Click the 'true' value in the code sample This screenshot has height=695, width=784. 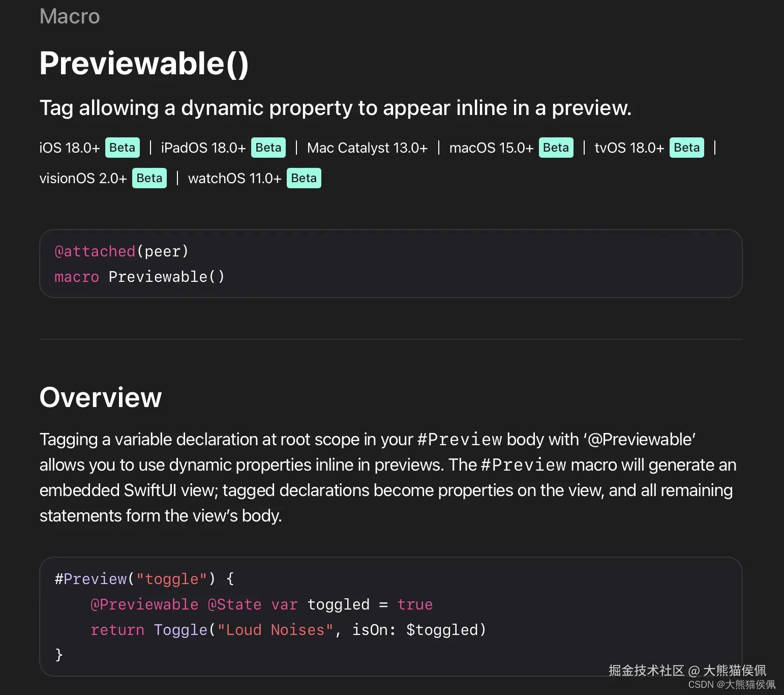pyautogui.click(x=415, y=604)
